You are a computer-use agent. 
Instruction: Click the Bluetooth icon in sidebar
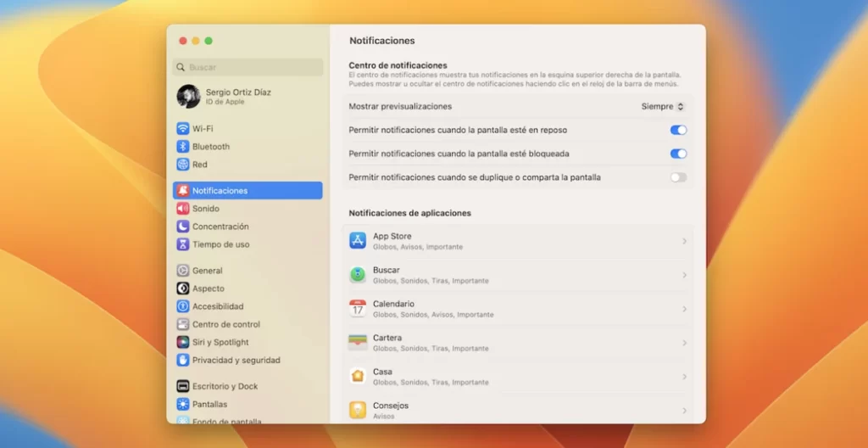coord(183,147)
